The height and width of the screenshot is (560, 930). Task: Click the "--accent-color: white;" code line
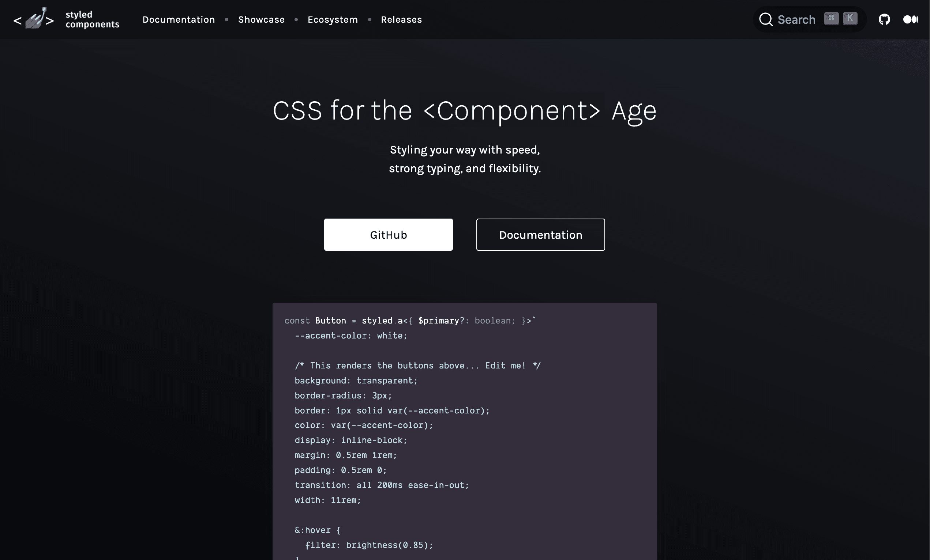click(x=351, y=336)
